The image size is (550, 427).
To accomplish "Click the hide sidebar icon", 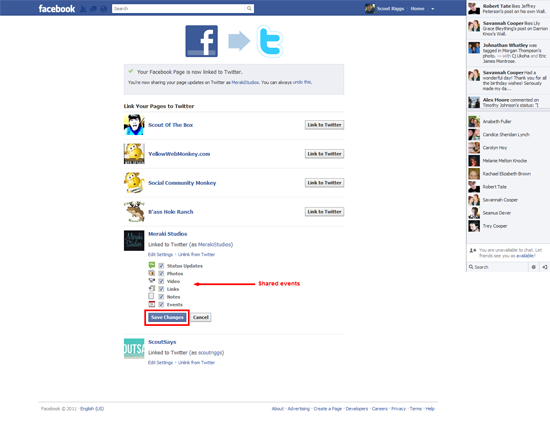I will click(544, 267).
